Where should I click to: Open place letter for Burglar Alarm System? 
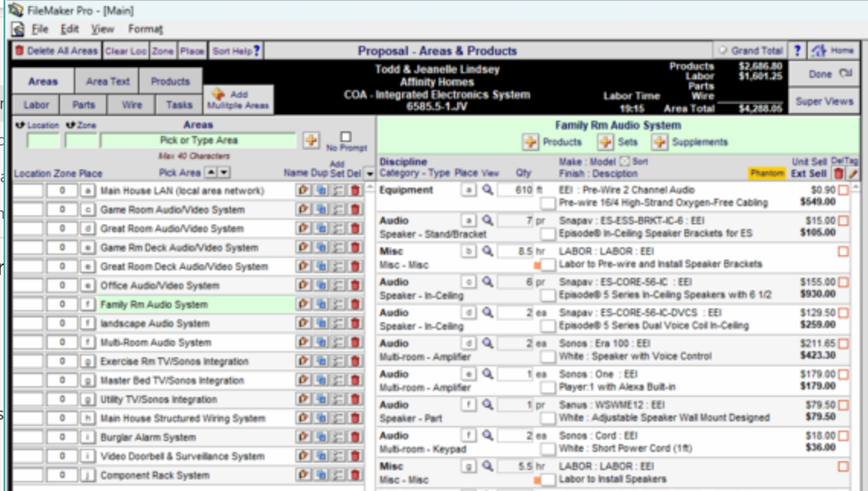(88, 437)
